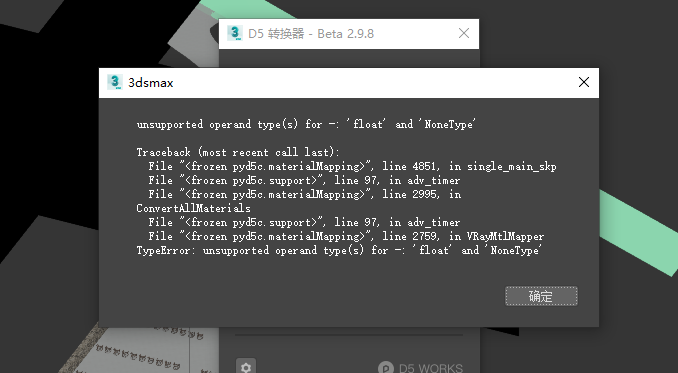Click the 'TypeError: unsupported operand' final line
678x373 pixels.
coord(339,250)
